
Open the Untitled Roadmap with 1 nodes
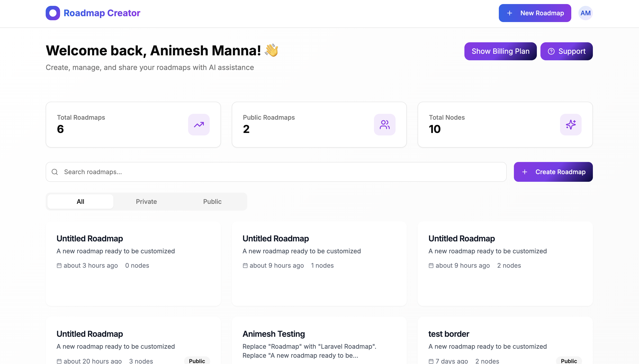[x=319, y=263]
